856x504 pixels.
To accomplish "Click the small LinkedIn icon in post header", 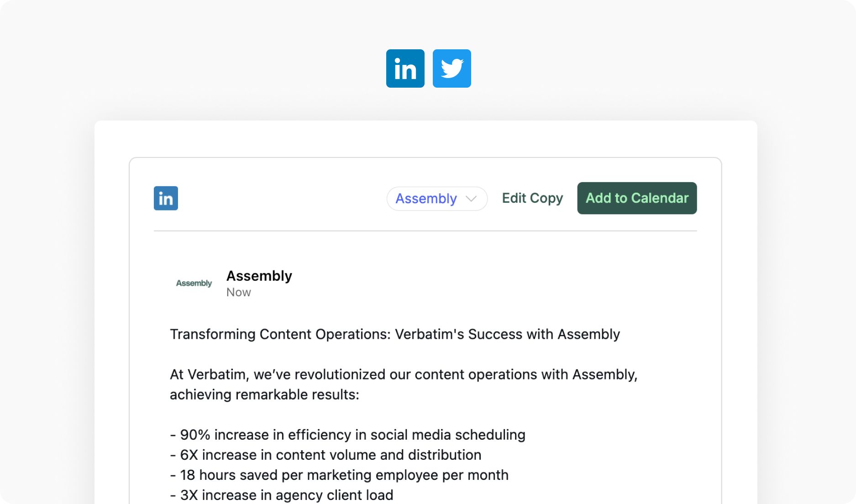I will pos(166,198).
